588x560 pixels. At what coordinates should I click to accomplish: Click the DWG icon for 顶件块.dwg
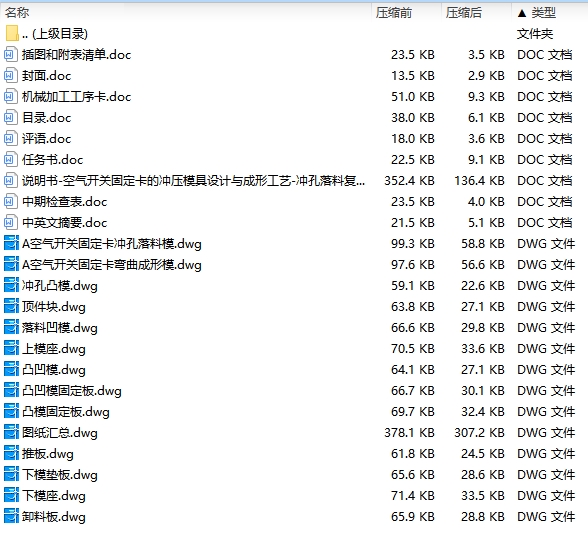pyautogui.click(x=11, y=306)
